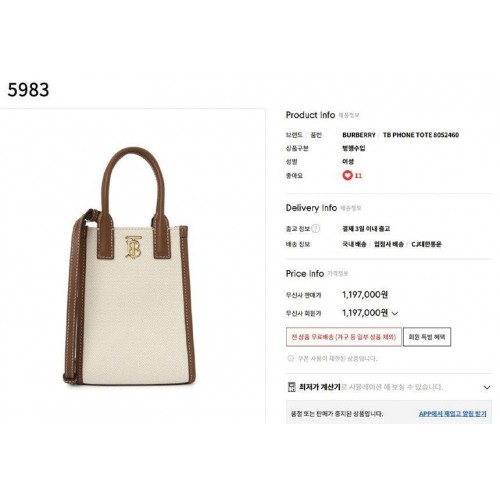Viewport: 500px width, 500px height.
Task: Open the APP에서 재입고 알림 받기 link
Action: 452,414
